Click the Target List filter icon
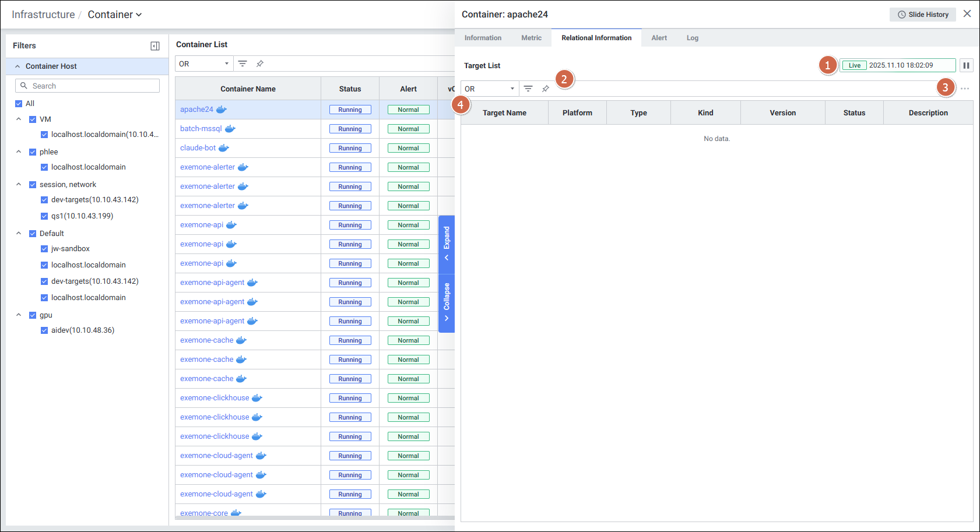 [x=528, y=89]
